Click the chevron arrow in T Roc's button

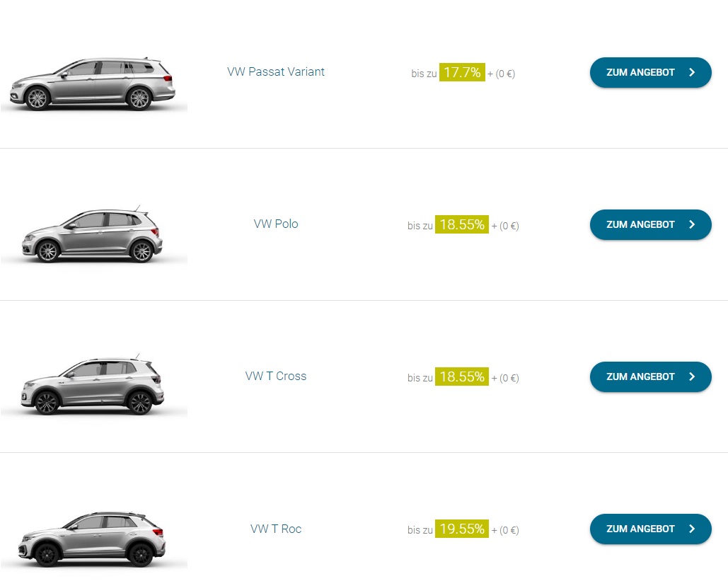click(x=692, y=529)
